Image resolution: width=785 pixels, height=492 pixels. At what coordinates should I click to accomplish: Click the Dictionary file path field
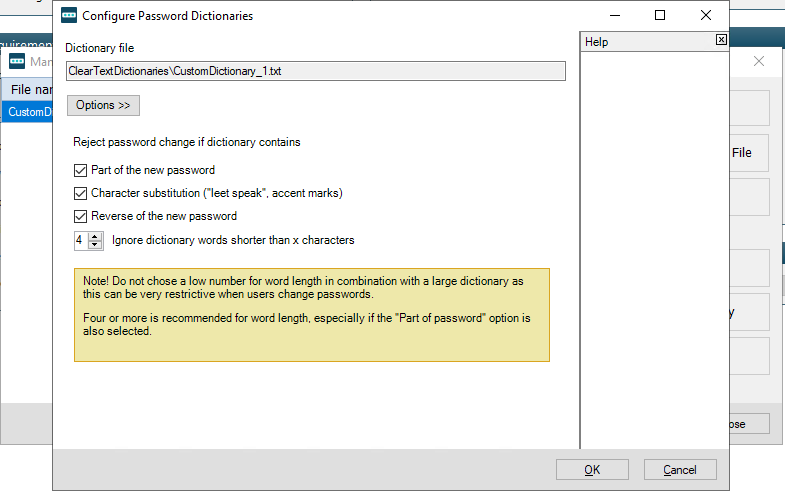coord(315,71)
